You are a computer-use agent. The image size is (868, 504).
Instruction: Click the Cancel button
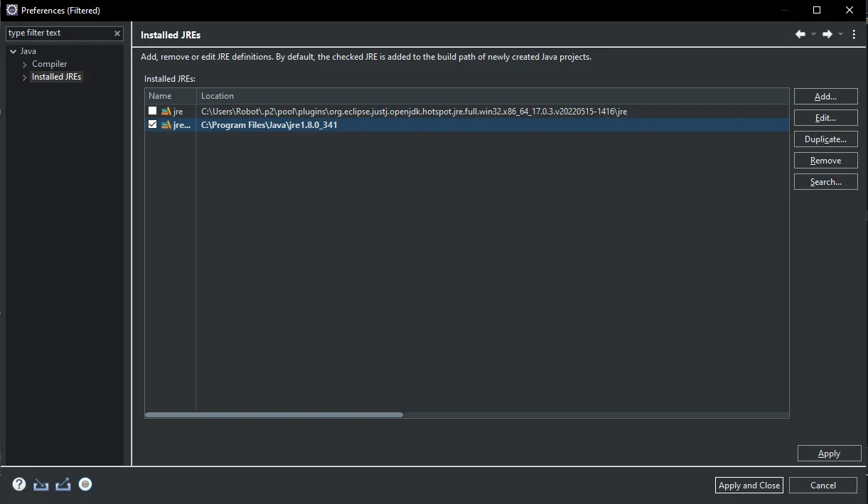click(x=823, y=485)
